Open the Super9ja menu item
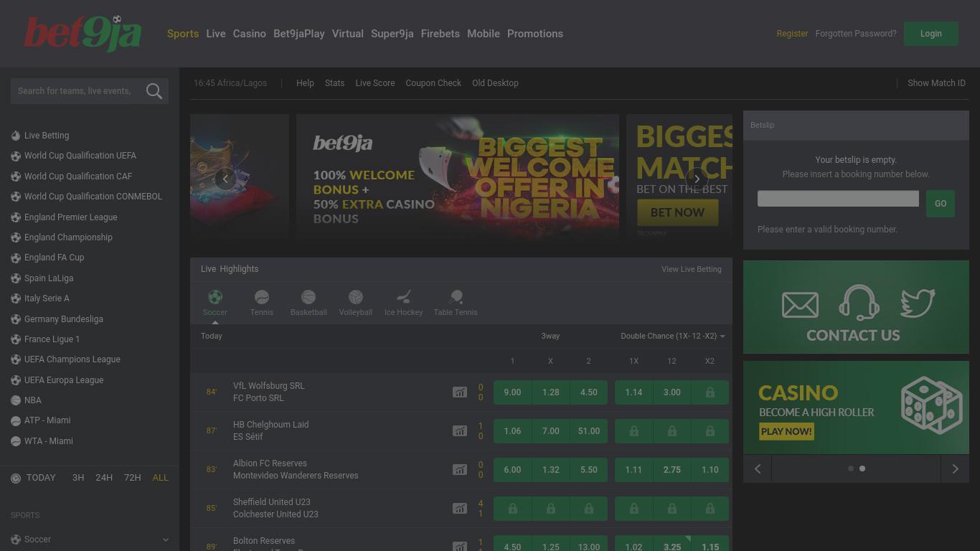This screenshot has height=551, width=980. coord(392,34)
